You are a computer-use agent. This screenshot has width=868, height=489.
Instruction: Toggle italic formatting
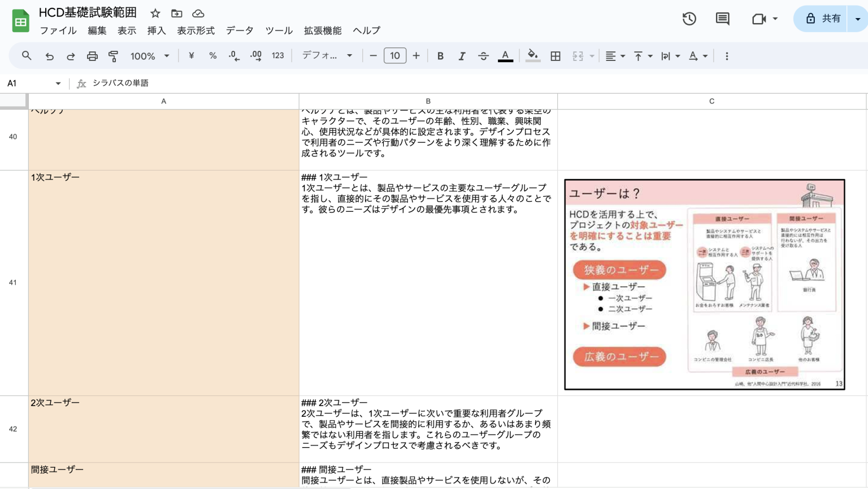(462, 56)
